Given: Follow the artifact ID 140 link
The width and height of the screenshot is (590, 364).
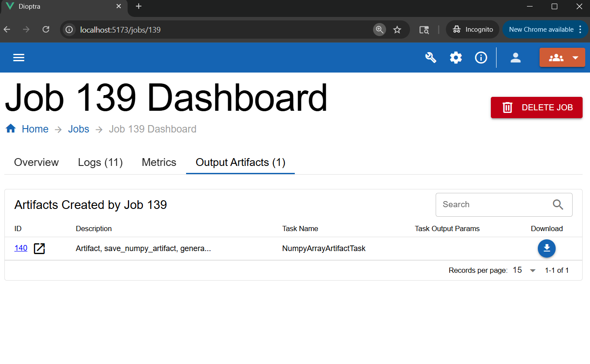Looking at the screenshot, I should [21, 248].
